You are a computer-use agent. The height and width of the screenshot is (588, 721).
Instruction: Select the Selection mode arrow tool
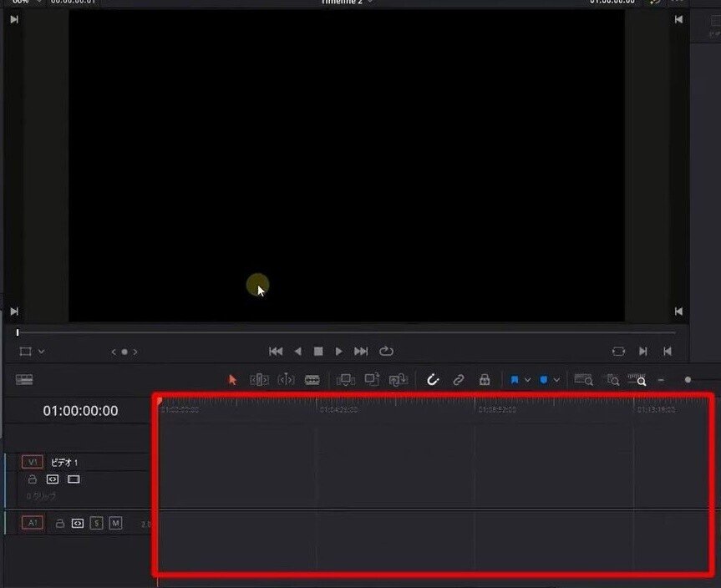point(232,380)
